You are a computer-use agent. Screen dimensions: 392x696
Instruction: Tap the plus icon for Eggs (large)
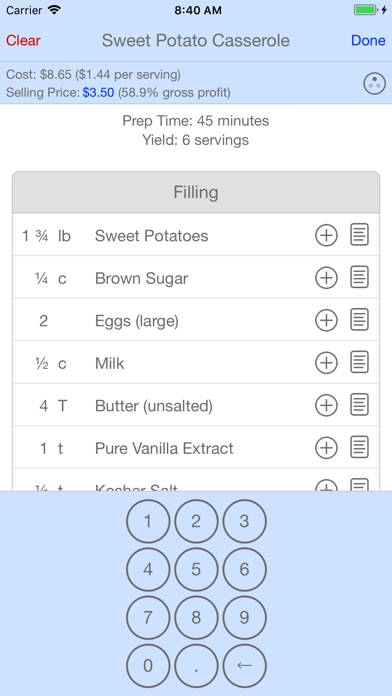(x=326, y=320)
